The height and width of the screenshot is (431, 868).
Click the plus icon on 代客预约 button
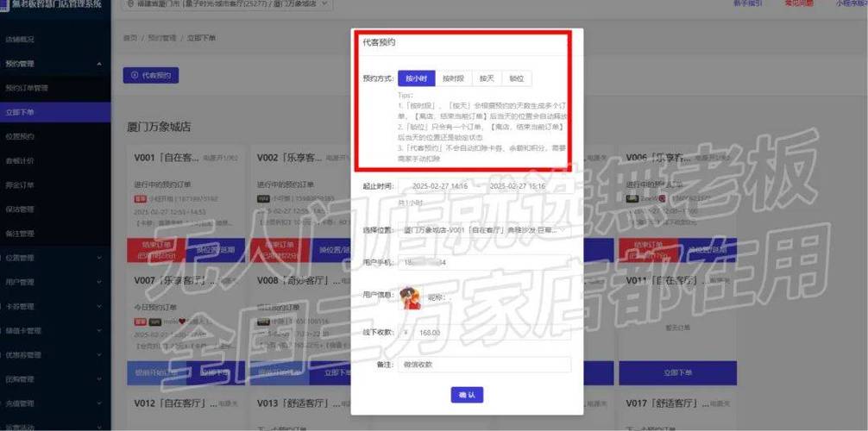135,75
